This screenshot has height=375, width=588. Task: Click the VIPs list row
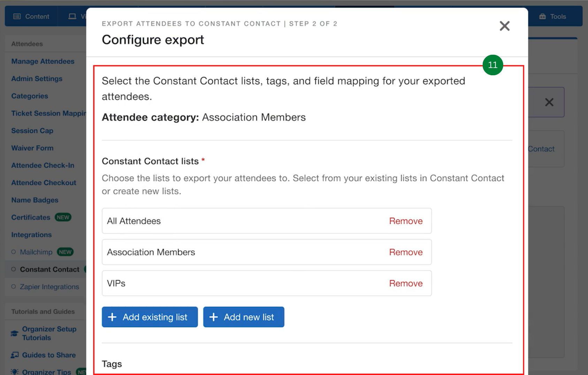pyautogui.click(x=267, y=283)
